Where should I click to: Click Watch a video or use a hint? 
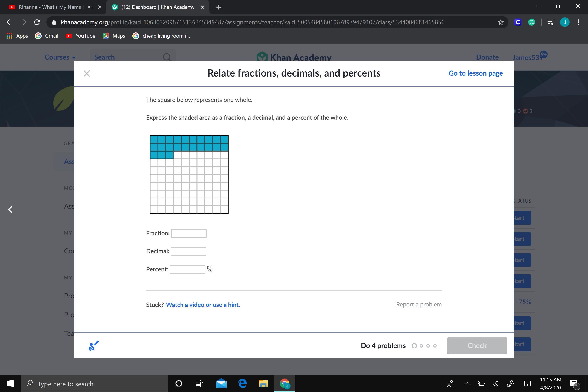(203, 305)
